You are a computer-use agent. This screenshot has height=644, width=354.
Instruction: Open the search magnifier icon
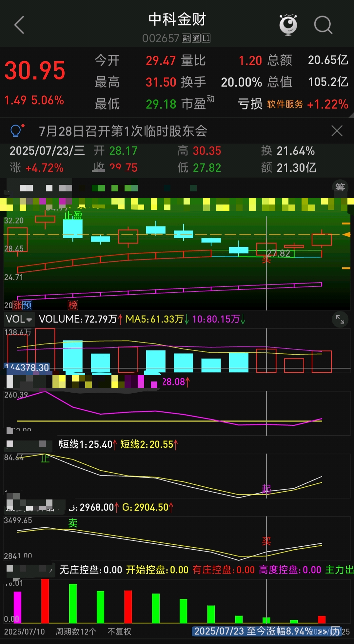(x=323, y=25)
